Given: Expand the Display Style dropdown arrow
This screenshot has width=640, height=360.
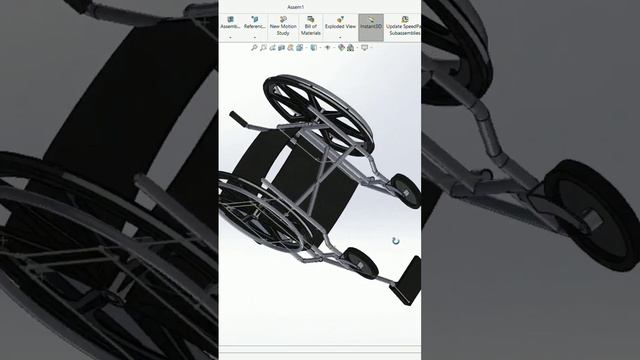Looking at the screenshot, I should pyautogui.click(x=320, y=48).
